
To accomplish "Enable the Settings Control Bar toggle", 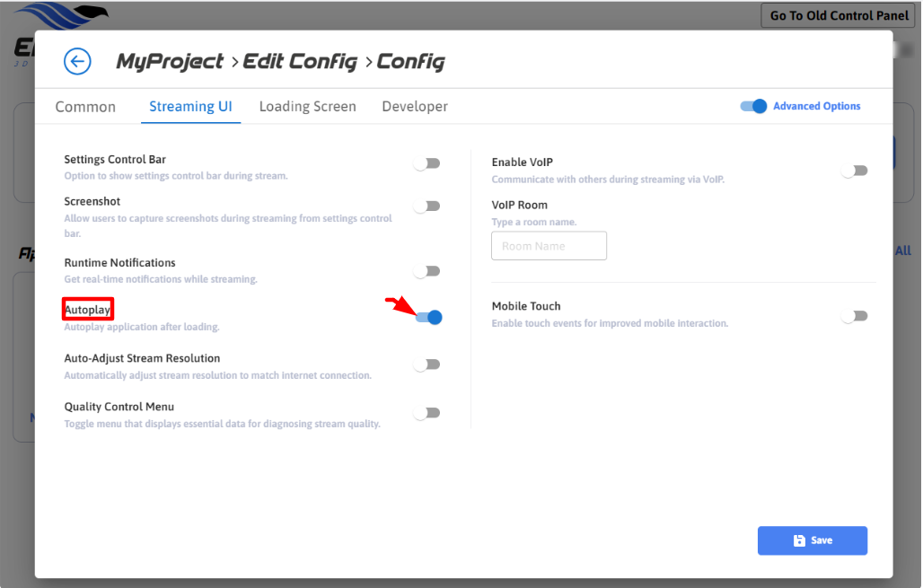I will click(427, 163).
